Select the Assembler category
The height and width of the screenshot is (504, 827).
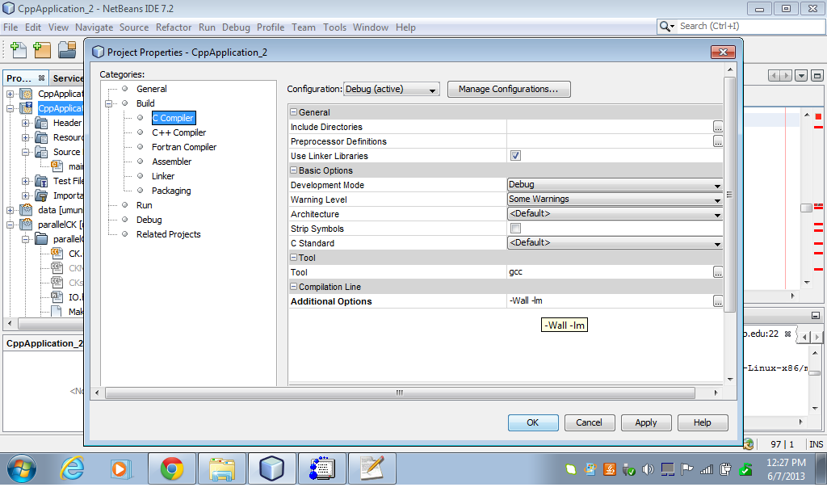tap(171, 162)
